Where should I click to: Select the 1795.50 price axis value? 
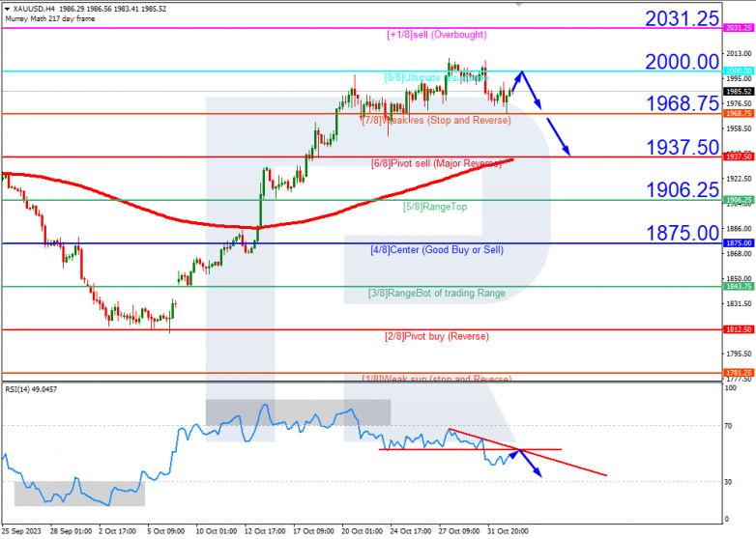741,355
